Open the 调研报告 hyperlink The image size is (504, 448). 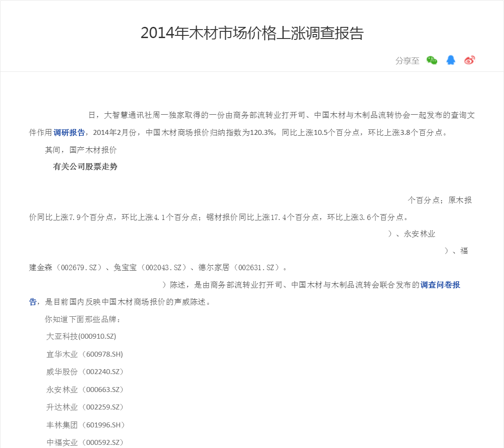(x=69, y=132)
